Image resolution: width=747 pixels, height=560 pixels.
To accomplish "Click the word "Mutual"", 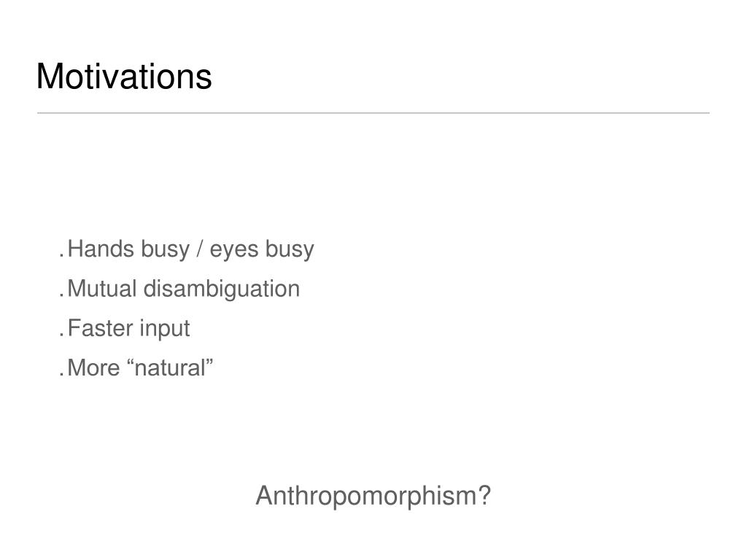I will 102,289.
